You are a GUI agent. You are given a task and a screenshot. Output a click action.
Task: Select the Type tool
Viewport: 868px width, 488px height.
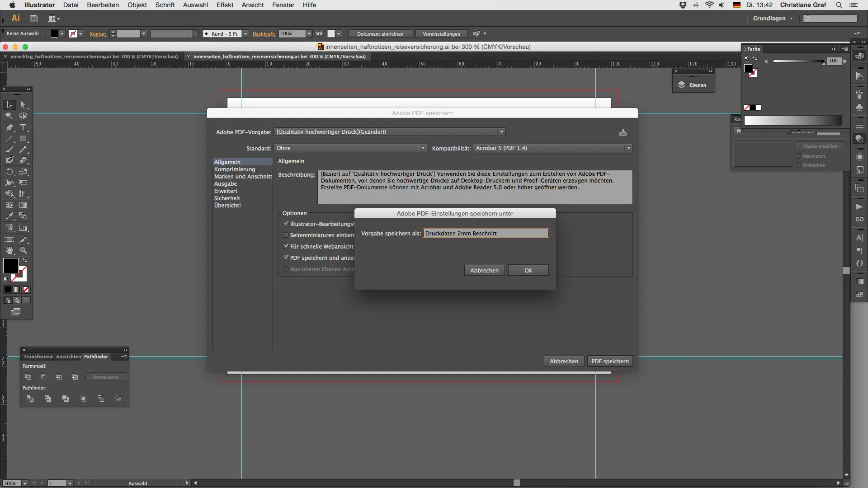click(23, 127)
